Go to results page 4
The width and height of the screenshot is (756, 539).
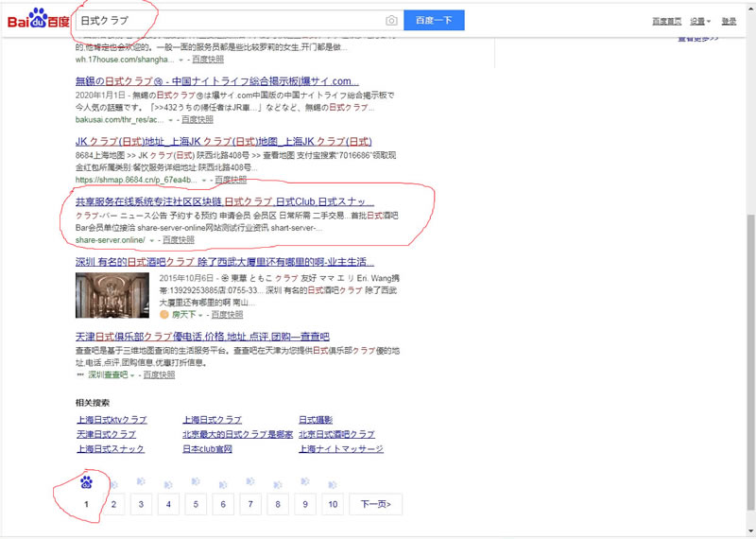click(x=168, y=504)
